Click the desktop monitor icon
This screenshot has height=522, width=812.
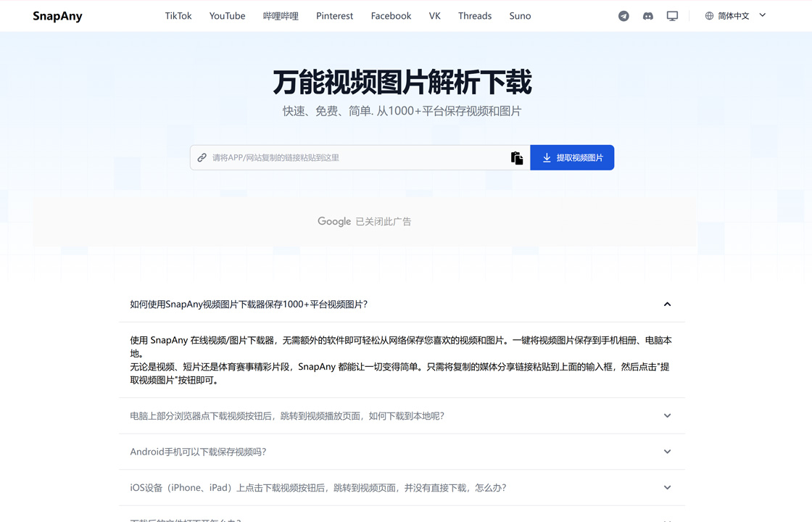672,16
